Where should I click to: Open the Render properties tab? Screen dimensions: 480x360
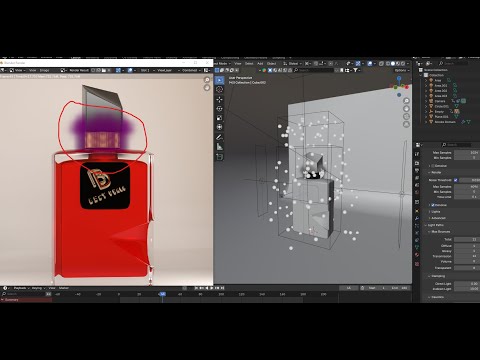pyautogui.click(x=417, y=163)
